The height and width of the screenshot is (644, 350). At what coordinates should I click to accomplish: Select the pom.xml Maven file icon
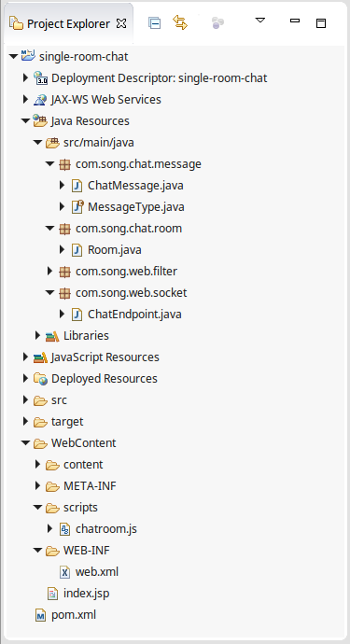(41, 615)
